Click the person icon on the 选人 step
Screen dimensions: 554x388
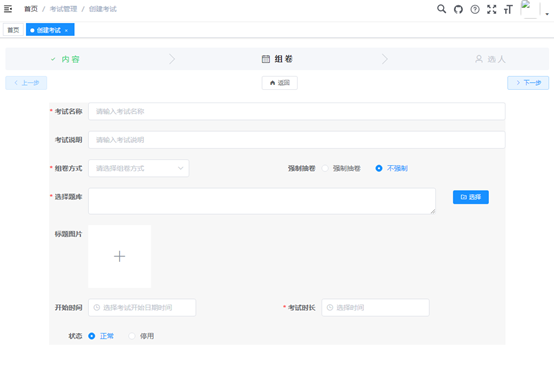click(479, 59)
